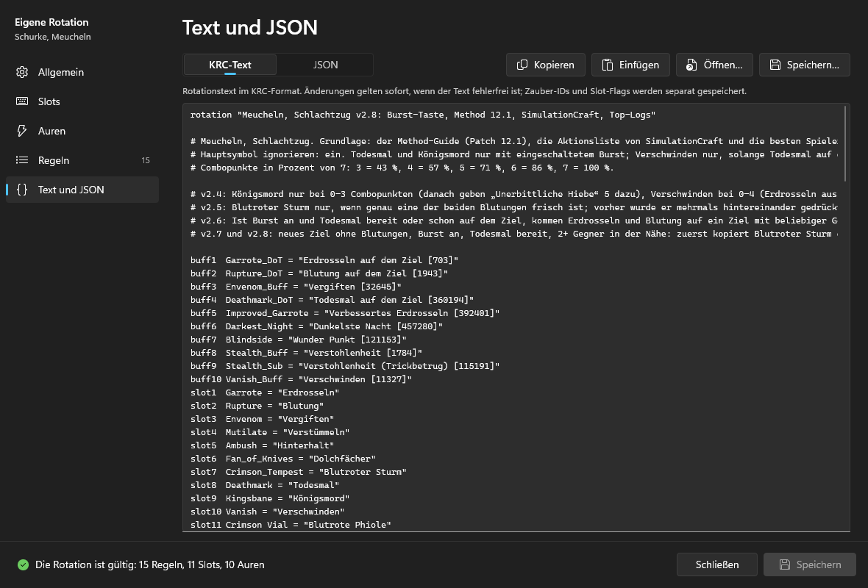Switch to the JSON tab

tap(325, 65)
